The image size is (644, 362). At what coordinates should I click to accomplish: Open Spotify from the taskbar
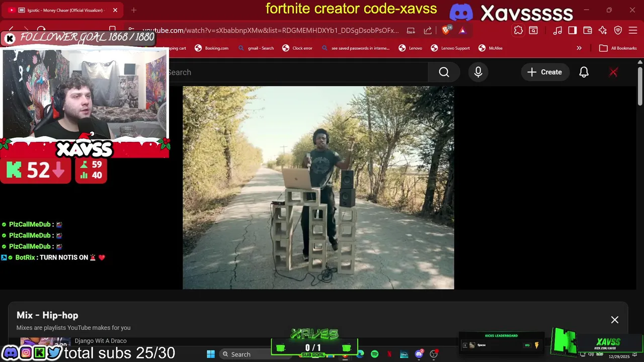(x=374, y=354)
